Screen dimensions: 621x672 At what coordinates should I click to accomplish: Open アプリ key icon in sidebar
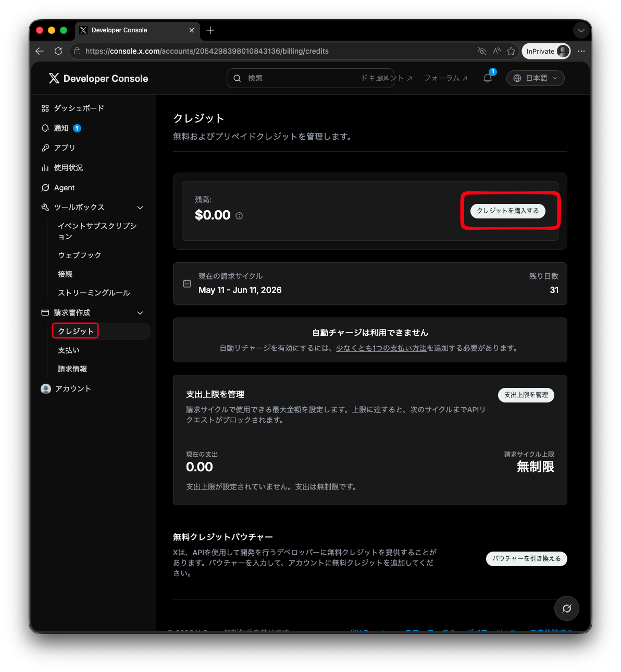click(45, 148)
